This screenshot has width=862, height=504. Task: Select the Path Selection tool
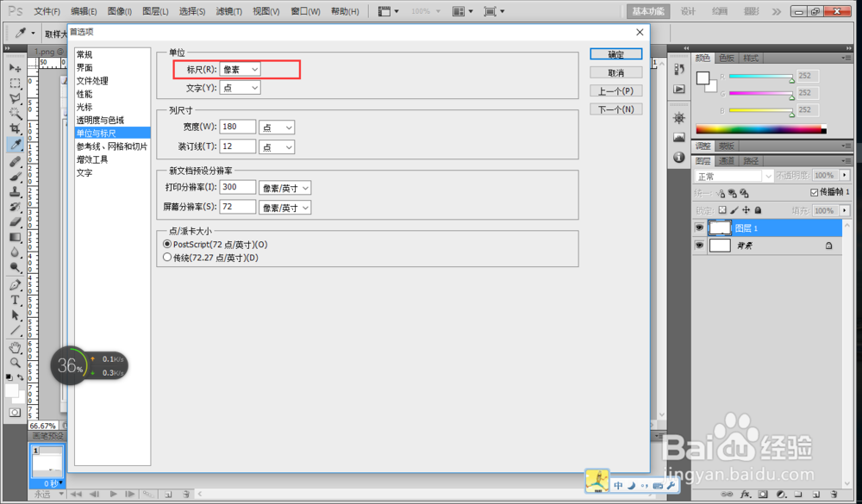tap(15, 315)
